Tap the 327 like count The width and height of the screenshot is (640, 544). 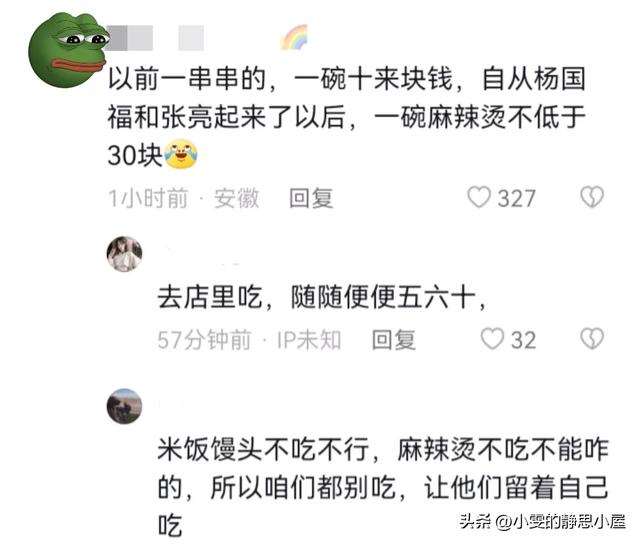pyautogui.click(x=516, y=198)
